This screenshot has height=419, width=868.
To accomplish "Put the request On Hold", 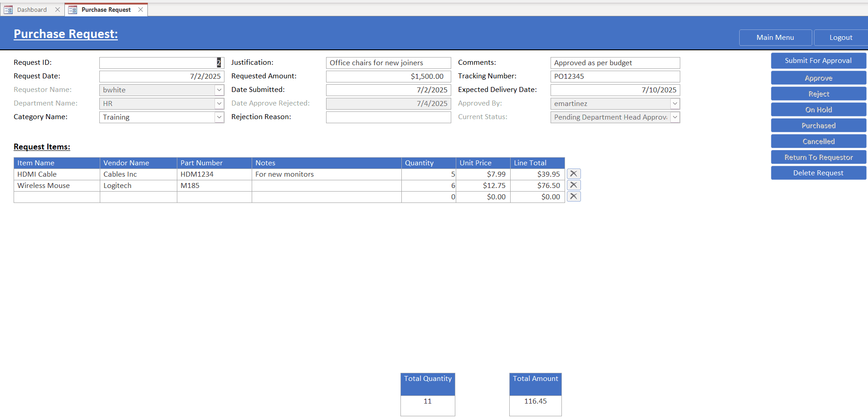I will [818, 109].
